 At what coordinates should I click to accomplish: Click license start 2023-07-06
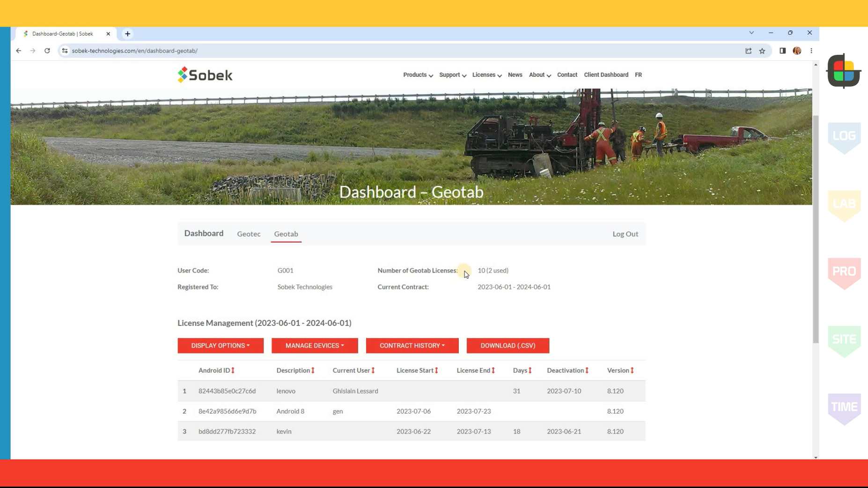[413, 411]
